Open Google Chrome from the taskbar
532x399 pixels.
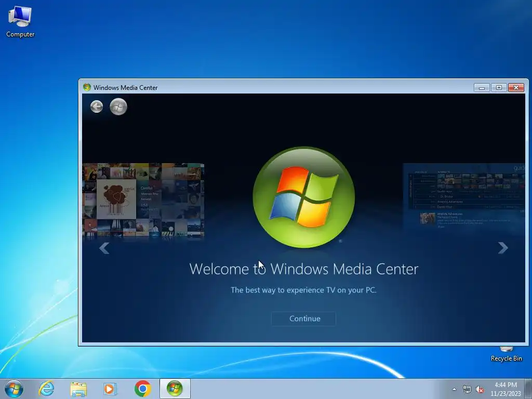click(143, 389)
